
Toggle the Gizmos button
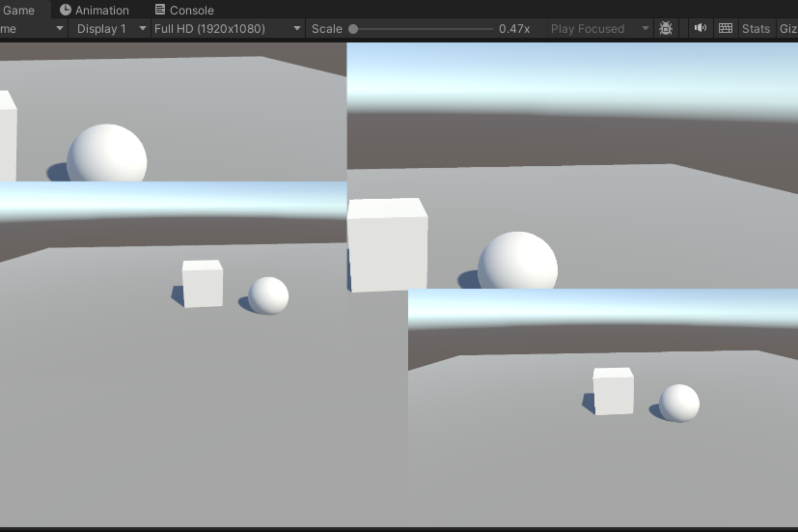pyautogui.click(x=788, y=29)
